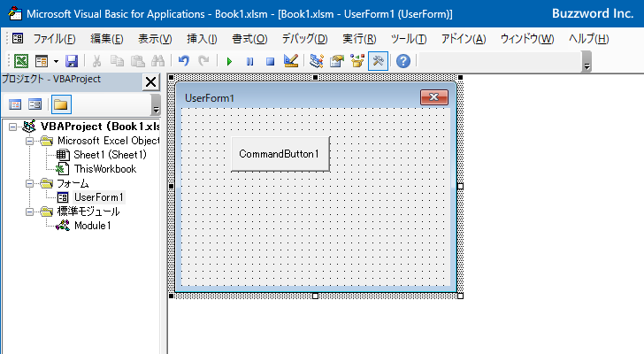
Task: Click the Cut scissors icon
Action: pyautogui.click(x=97, y=61)
